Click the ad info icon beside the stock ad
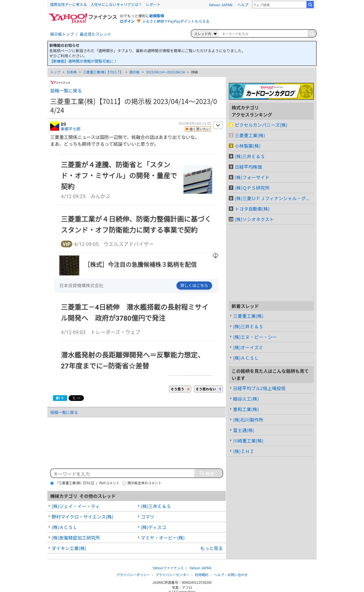The image size is (364, 592). pos(215,255)
